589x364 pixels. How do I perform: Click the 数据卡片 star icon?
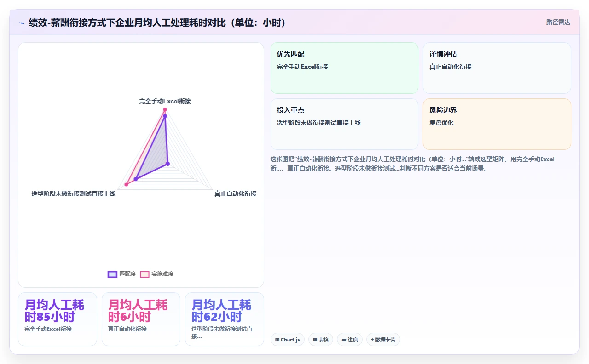click(372, 340)
